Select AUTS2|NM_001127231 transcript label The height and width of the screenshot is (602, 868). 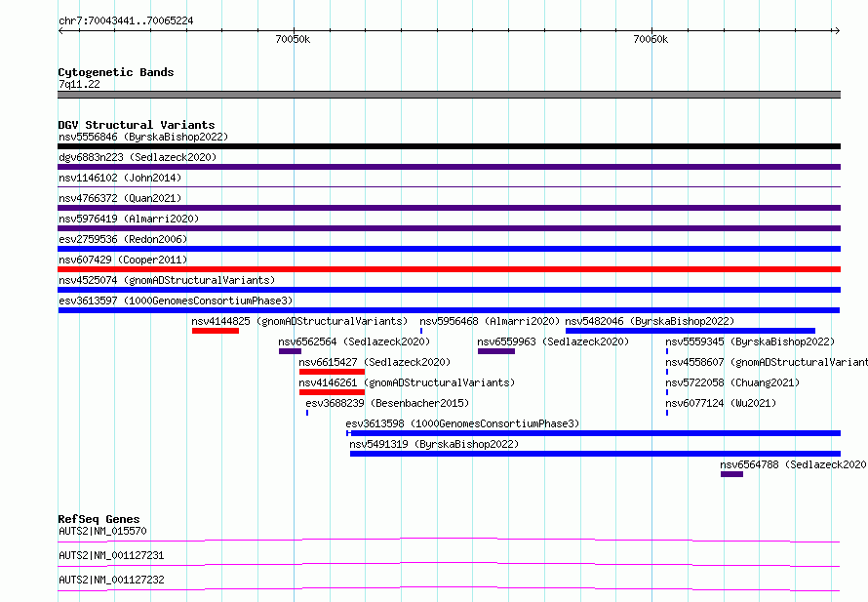[111, 555]
